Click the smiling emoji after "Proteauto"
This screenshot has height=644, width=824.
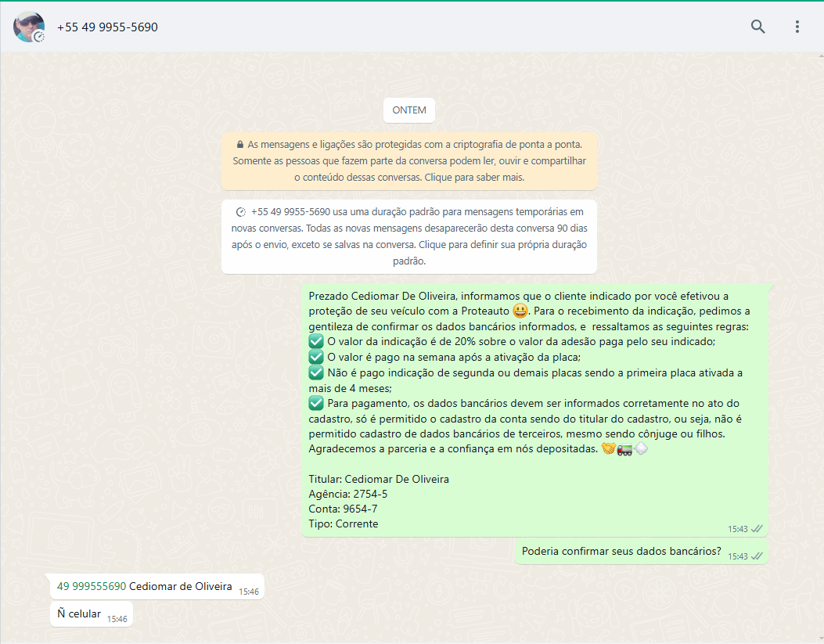(x=520, y=311)
